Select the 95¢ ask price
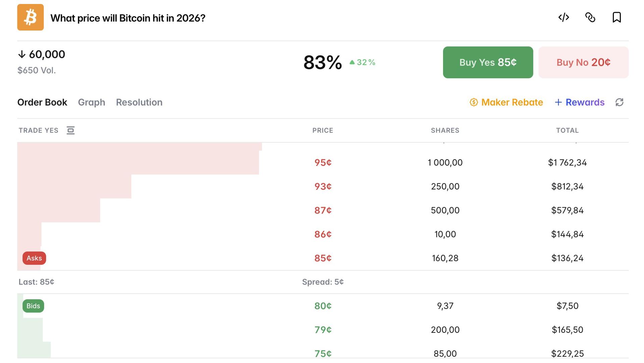Screen dimensions: 644x363 pos(323,163)
